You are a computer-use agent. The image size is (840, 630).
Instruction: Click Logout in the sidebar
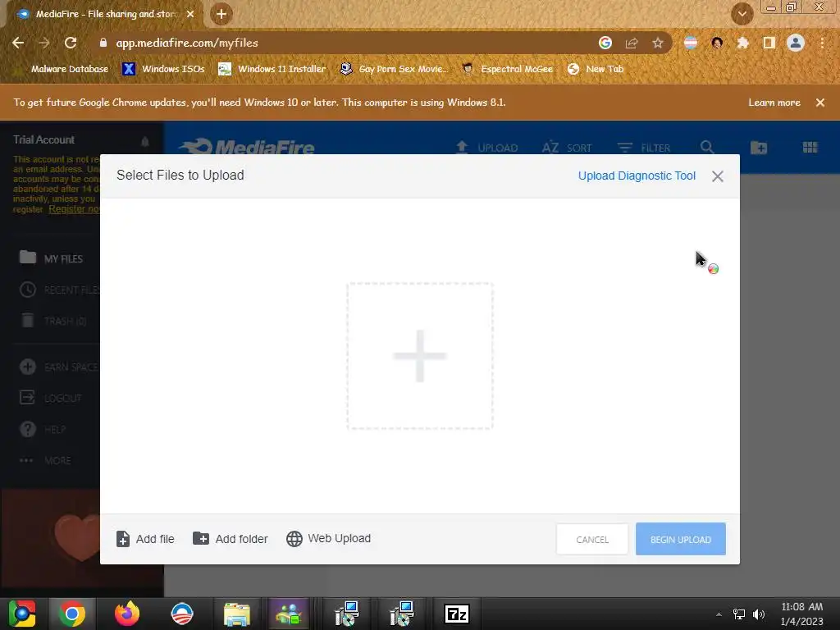click(51, 398)
